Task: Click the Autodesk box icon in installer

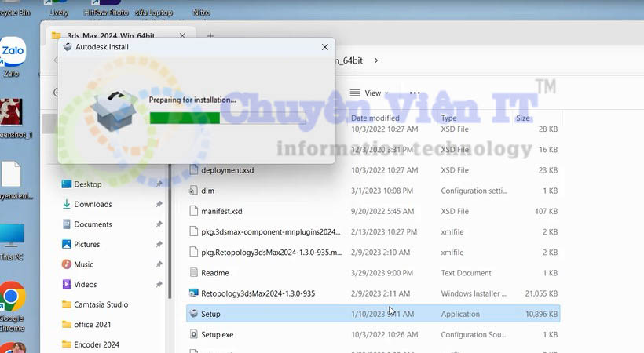Action: (x=114, y=111)
